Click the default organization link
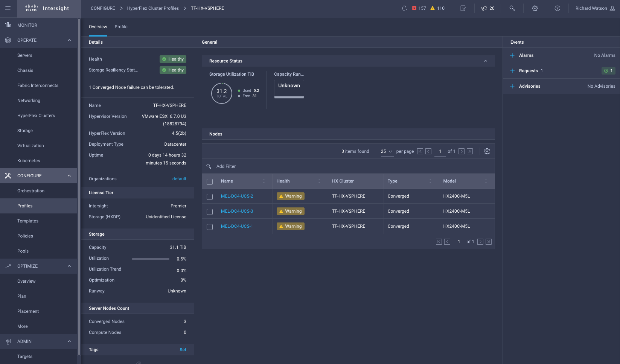 (x=179, y=179)
